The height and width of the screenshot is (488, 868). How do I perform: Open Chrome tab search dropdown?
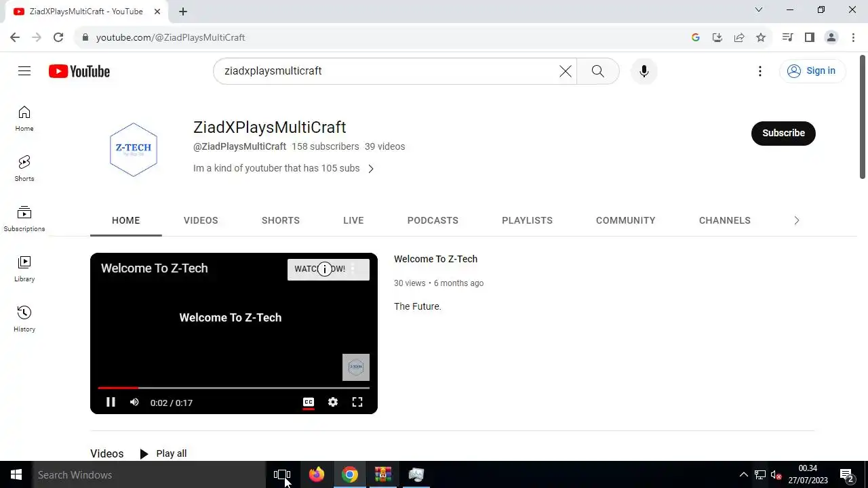click(x=759, y=9)
